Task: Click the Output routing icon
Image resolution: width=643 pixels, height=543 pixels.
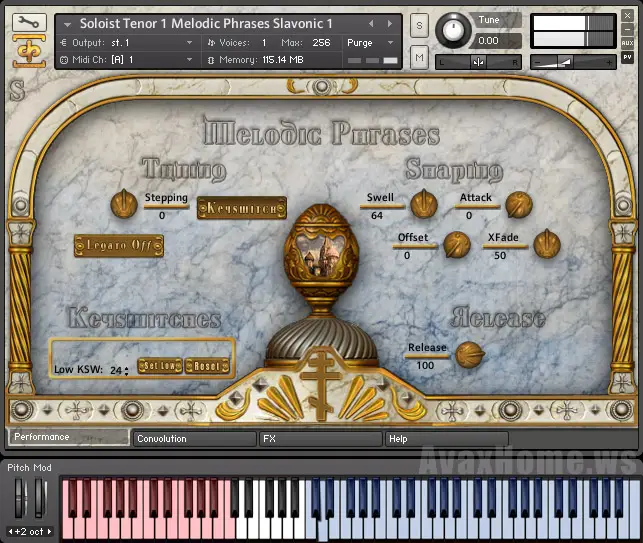Action: 63,43
